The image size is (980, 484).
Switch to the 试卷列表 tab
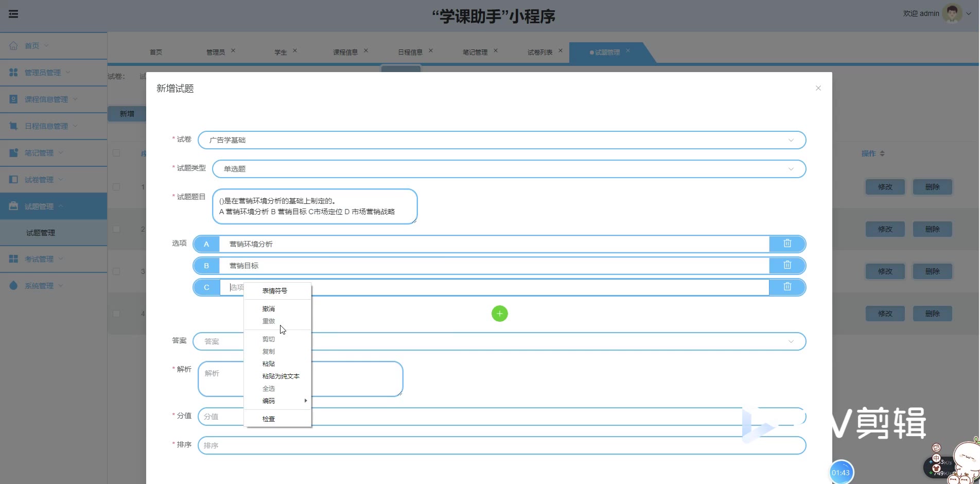pos(539,52)
